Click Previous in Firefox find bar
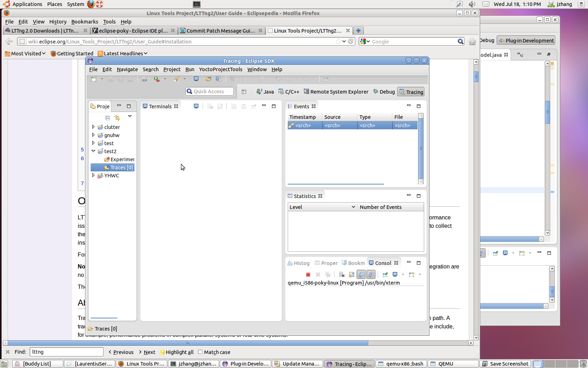This screenshot has height=368, width=588. (121, 352)
